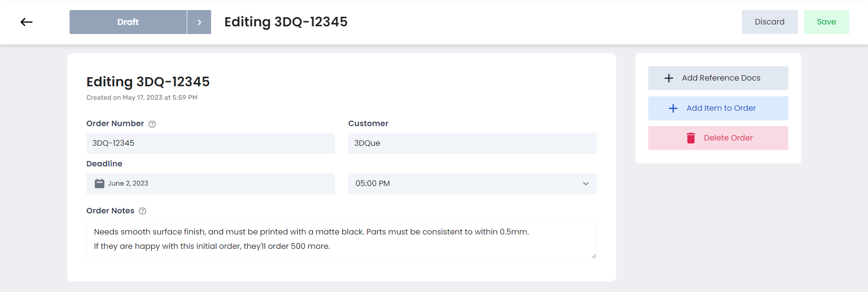Click the plus icon for Add Reference Docs
Screen dimensions: 868x292
669,78
